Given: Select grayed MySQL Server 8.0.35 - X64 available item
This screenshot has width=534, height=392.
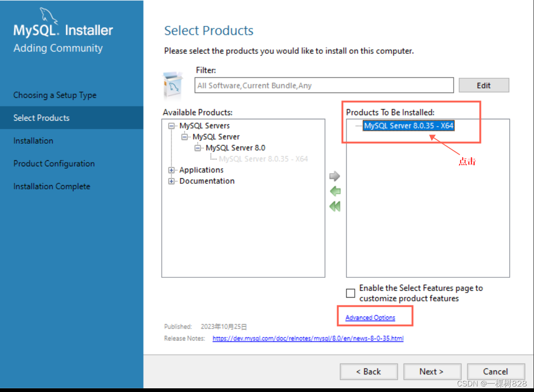Looking at the screenshot, I should (263, 159).
